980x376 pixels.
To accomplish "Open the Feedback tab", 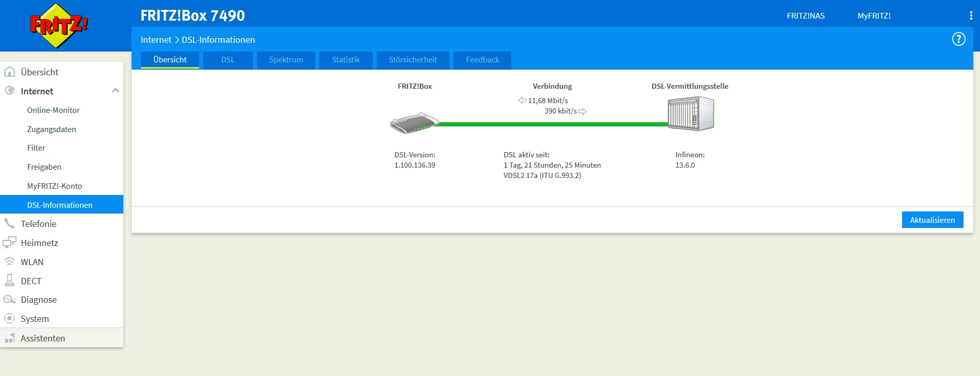I will 483,60.
